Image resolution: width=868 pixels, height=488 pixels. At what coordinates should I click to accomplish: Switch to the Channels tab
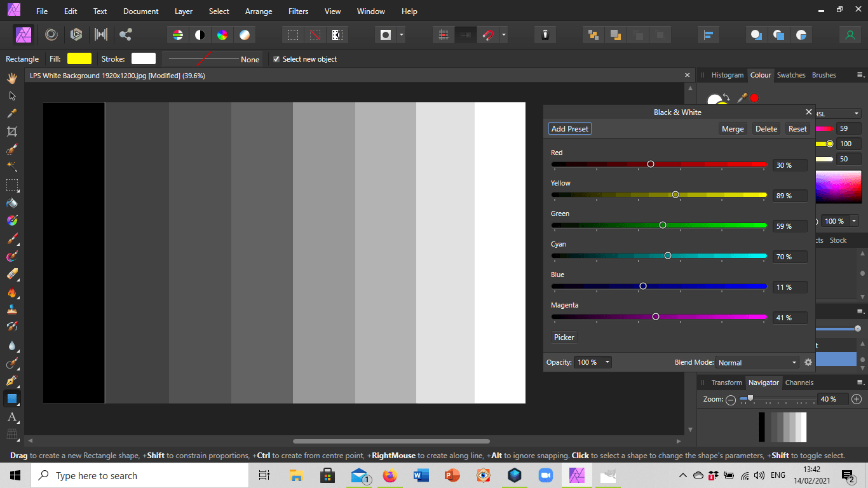click(x=799, y=383)
